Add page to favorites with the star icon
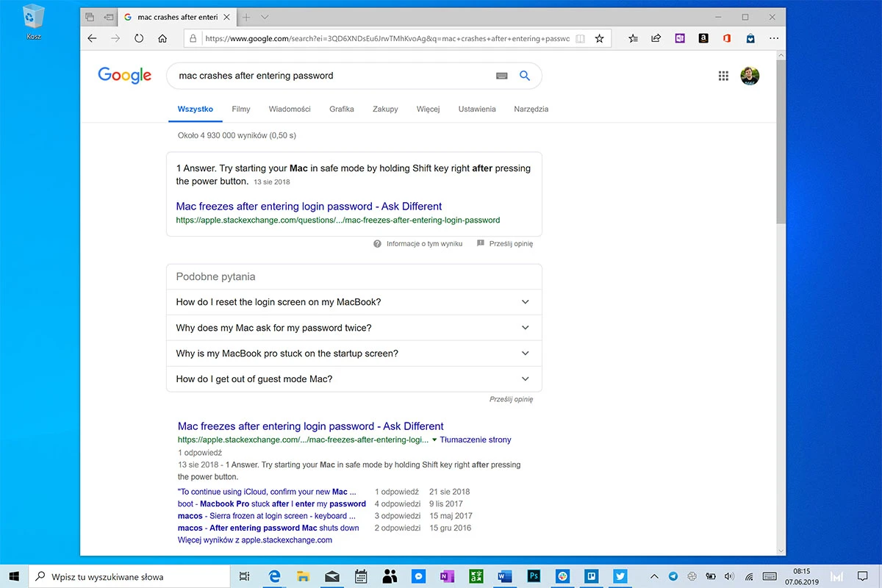The width and height of the screenshot is (882, 588). click(600, 39)
